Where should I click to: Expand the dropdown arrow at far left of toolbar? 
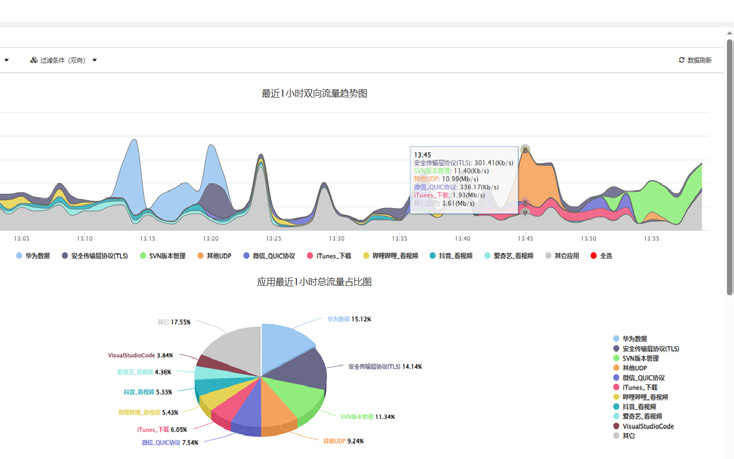[x=6, y=60]
